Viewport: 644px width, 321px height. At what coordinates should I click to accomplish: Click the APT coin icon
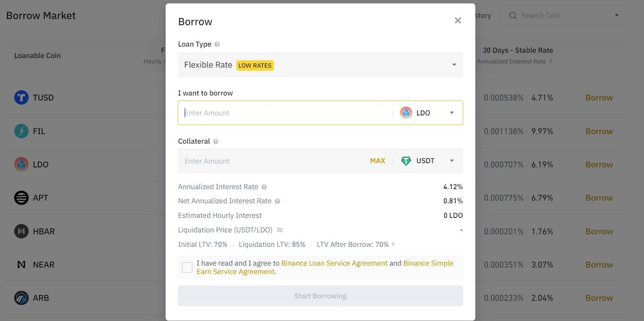coord(21,198)
